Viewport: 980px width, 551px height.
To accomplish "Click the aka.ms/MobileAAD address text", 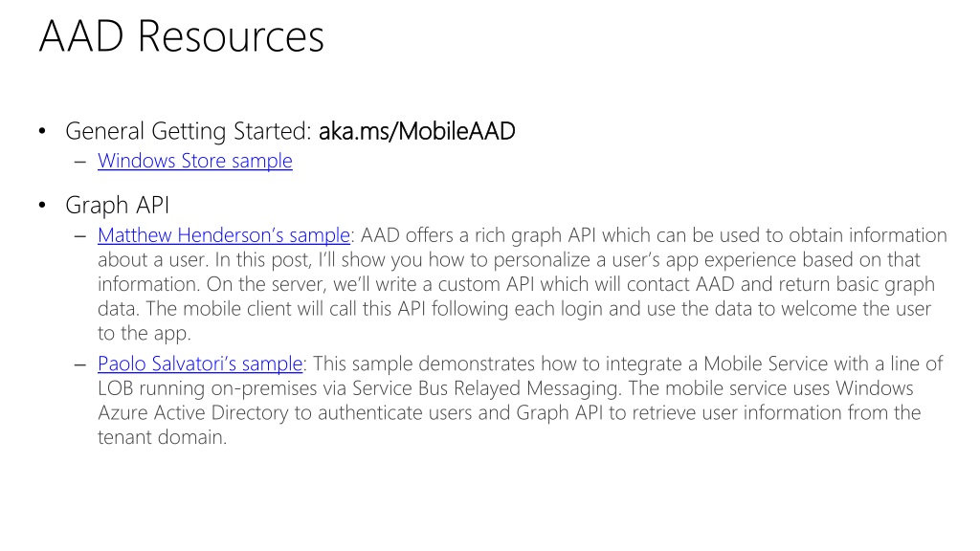I will point(417,131).
